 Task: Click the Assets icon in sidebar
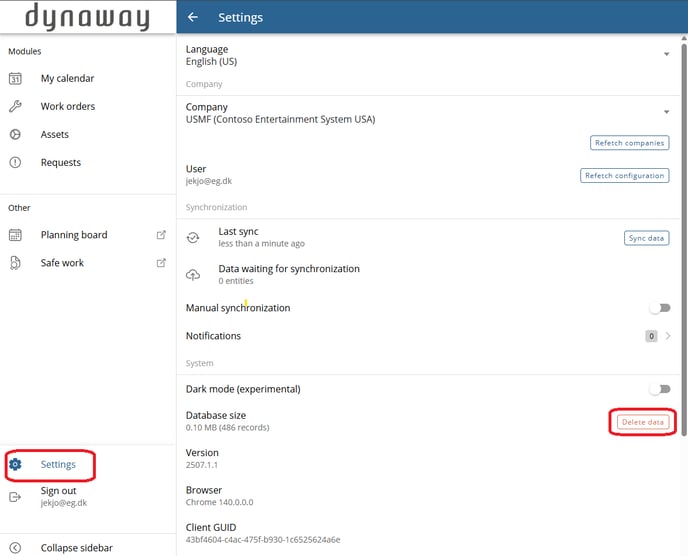coord(15,135)
